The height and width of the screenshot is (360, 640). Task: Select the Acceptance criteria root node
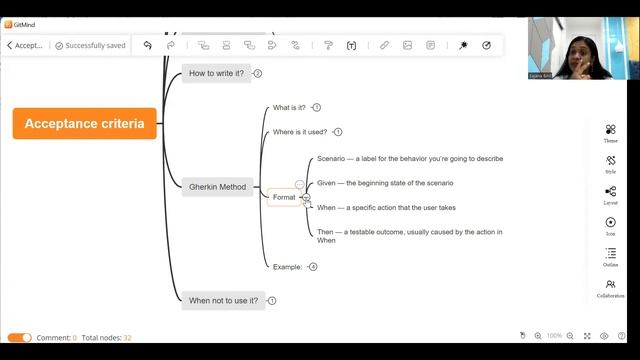[x=84, y=124]
